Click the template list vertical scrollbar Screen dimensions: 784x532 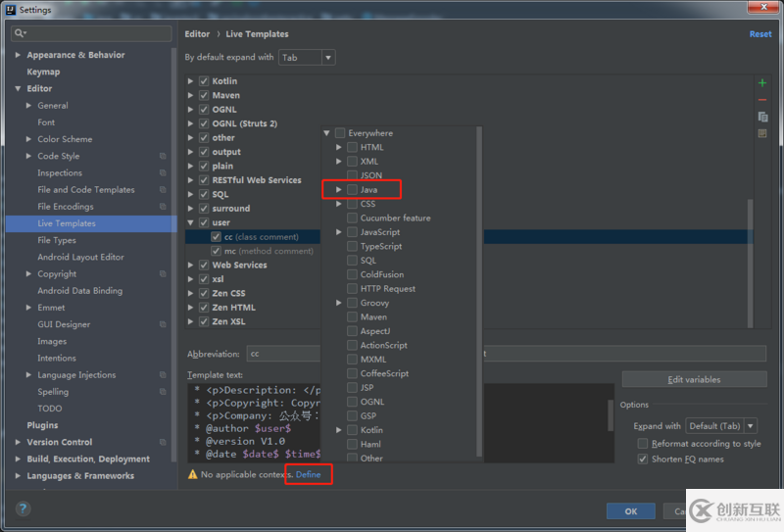tap(750, 264)
